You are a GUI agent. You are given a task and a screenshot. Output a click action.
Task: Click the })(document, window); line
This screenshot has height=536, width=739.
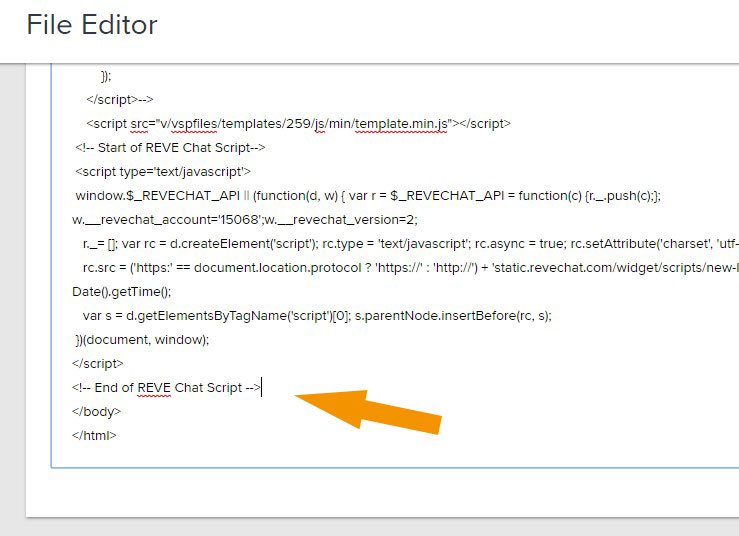142,339
